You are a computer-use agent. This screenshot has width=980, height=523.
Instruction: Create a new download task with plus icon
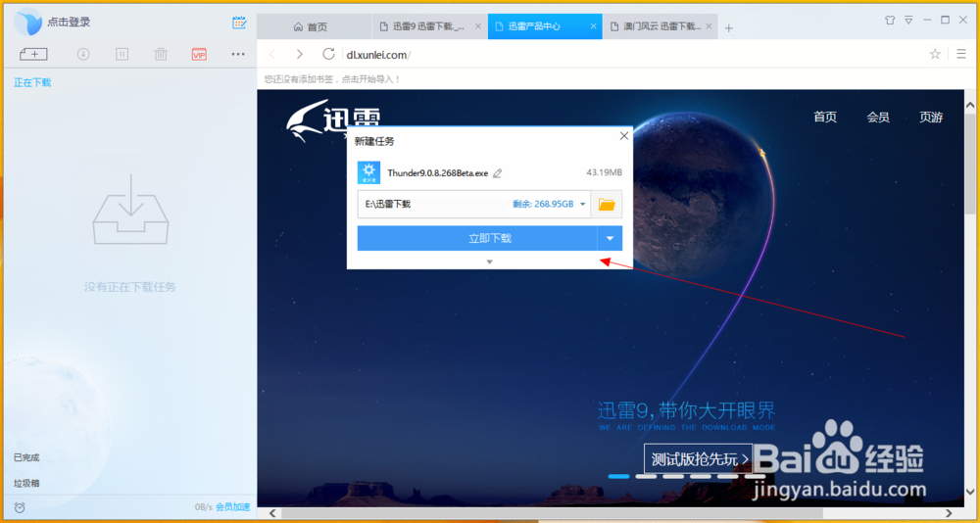pyautogui.click(x=33, y=55)
